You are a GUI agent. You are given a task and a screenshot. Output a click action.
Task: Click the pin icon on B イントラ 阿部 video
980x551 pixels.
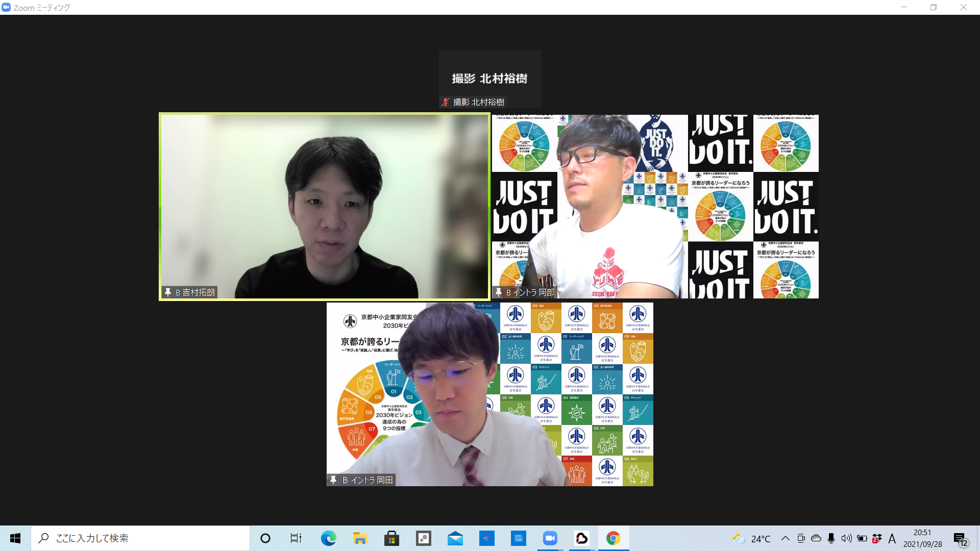point(498,292)
